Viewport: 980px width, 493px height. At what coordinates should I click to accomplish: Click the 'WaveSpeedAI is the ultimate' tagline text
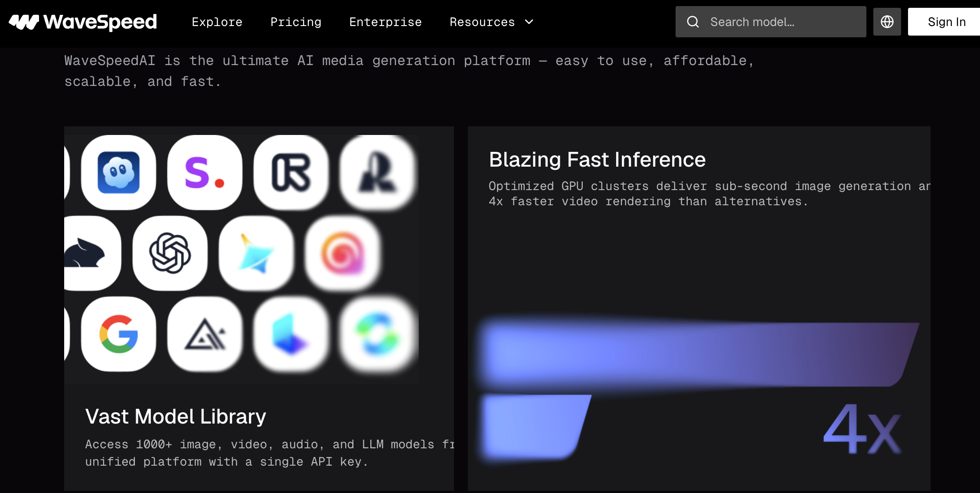click(409, 71)
